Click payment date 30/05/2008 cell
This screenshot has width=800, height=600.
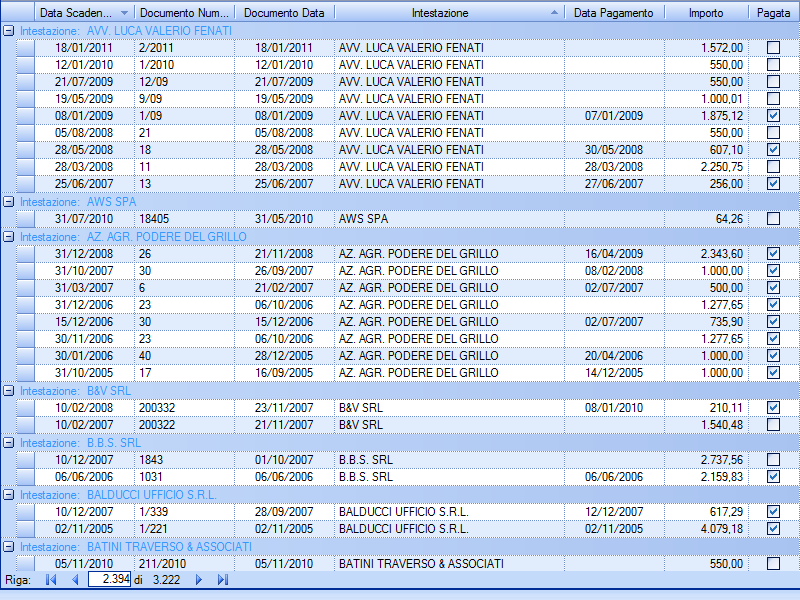click(x=614, y=150)
